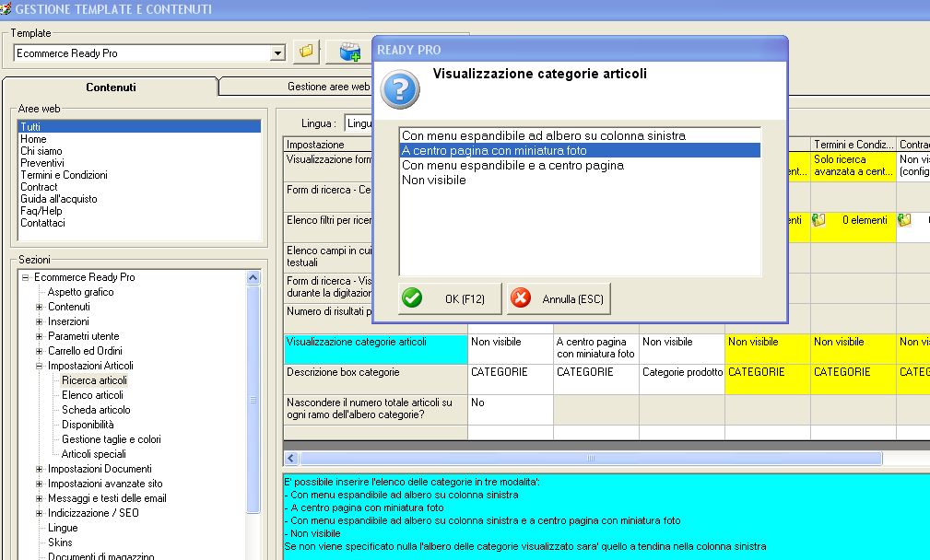
Task: Open Elenco articoli tree item
Action: [92, 395]
